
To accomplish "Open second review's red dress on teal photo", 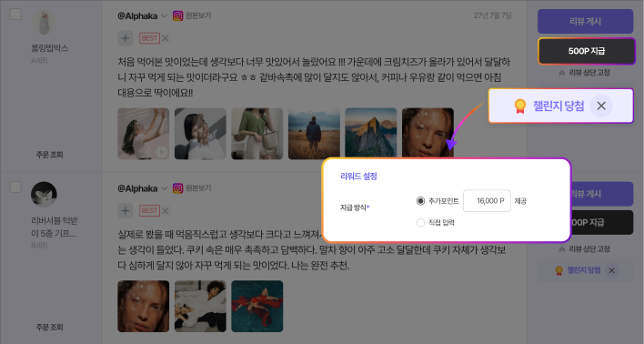I will coord(257,306).
